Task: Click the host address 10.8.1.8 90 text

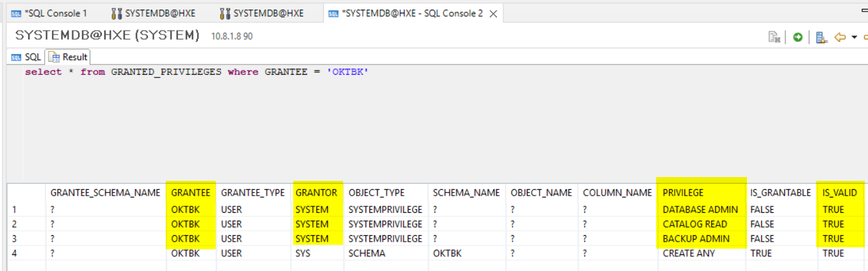Action: point(232,36)
